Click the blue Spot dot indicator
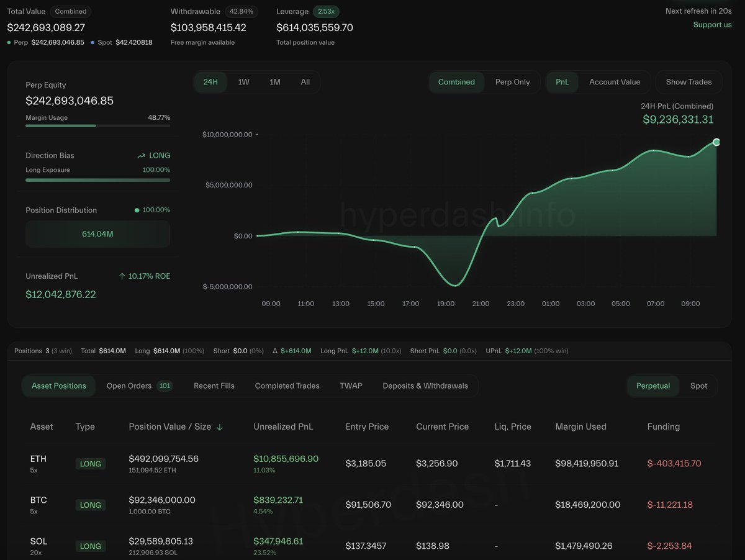 pos(93,42)
